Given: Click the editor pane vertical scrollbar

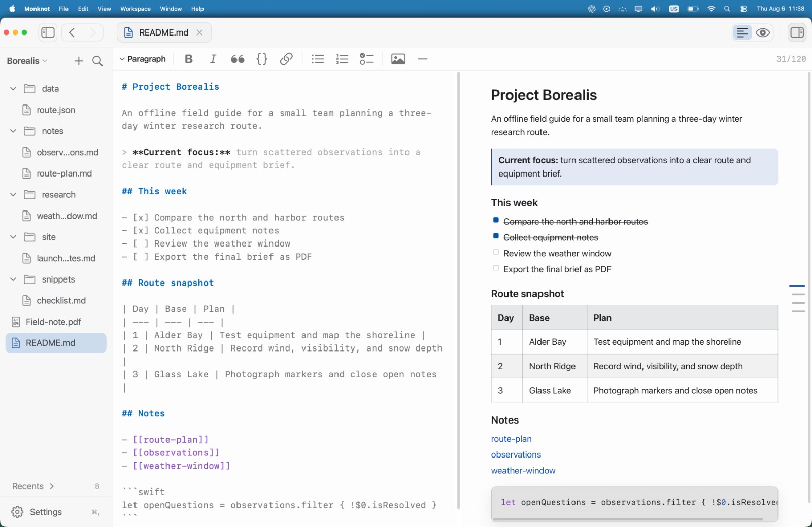Looking at the screenshot, I should point(459,290).
